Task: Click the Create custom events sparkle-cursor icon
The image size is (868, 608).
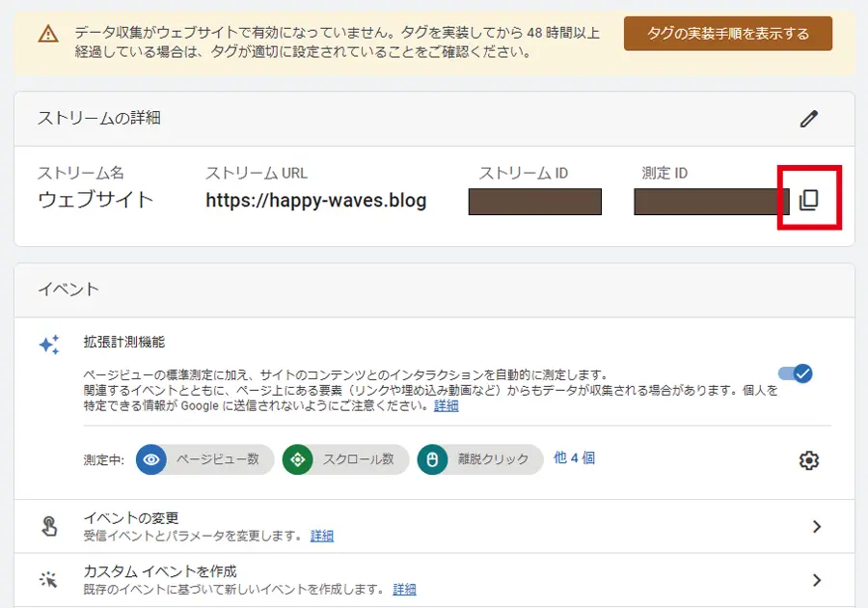Action: [49, 580]
